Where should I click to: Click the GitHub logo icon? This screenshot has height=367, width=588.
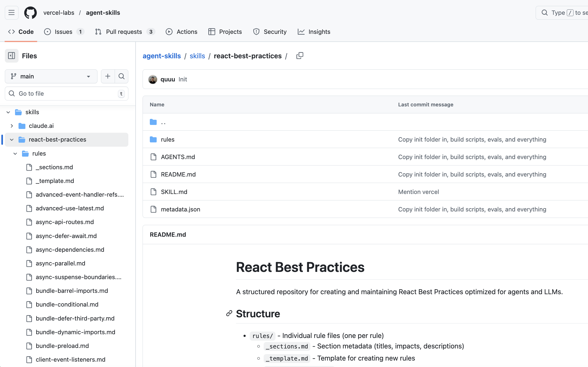click(30, 13)
